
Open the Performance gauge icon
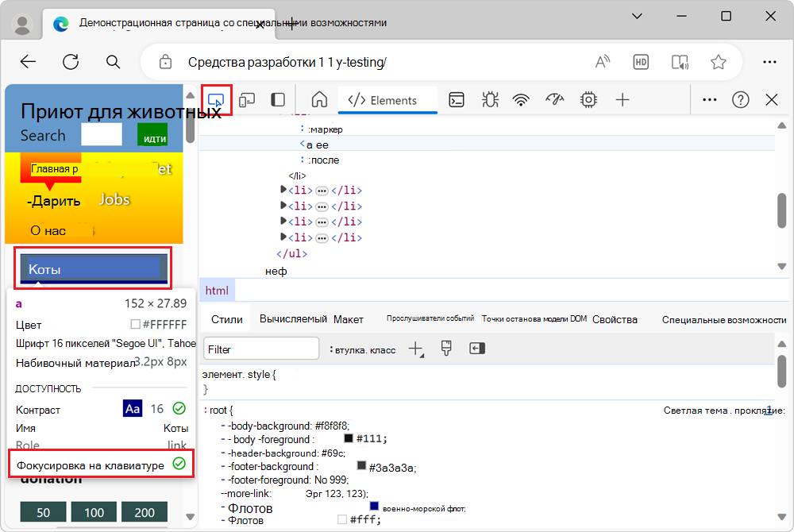tap(554, 99)
